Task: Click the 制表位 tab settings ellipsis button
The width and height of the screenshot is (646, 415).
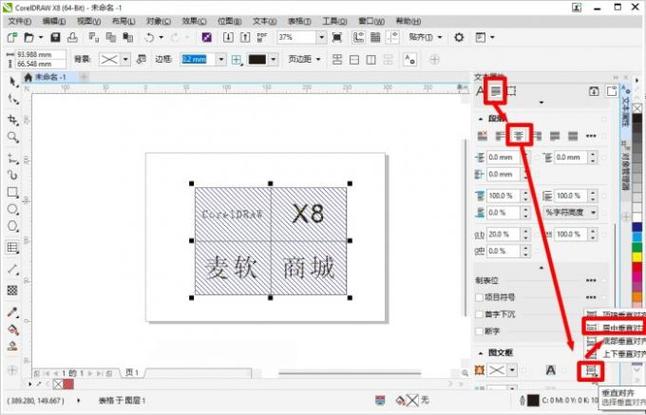Action: 591,280
